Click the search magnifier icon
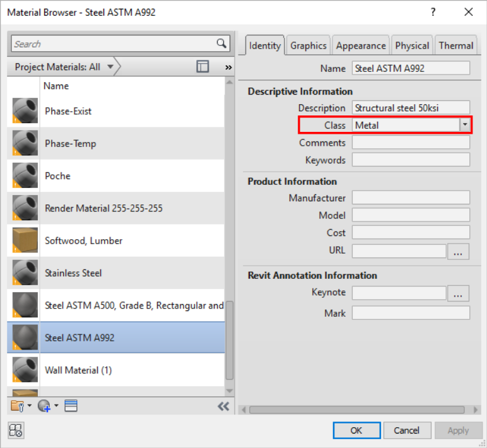 221,43
